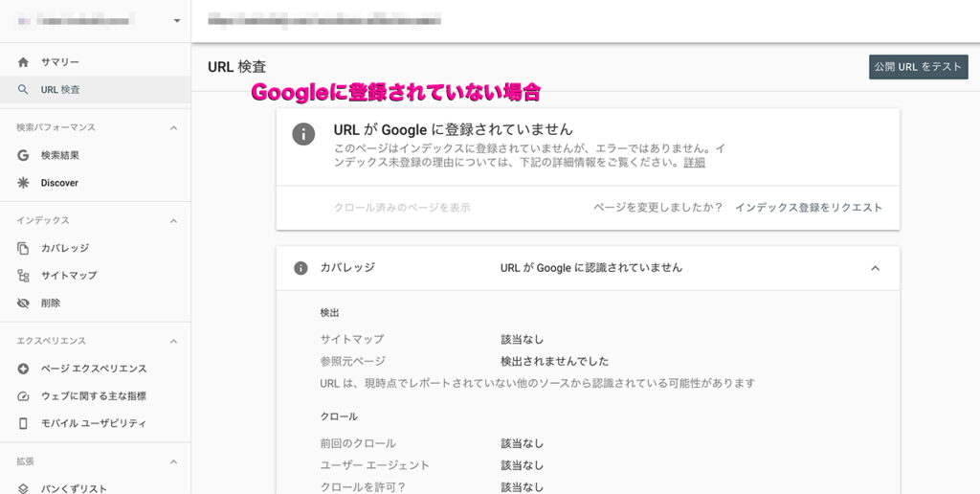Select URL 検査 in the sidebar
This screenshot has height=494, width=980.
[96, 89]
